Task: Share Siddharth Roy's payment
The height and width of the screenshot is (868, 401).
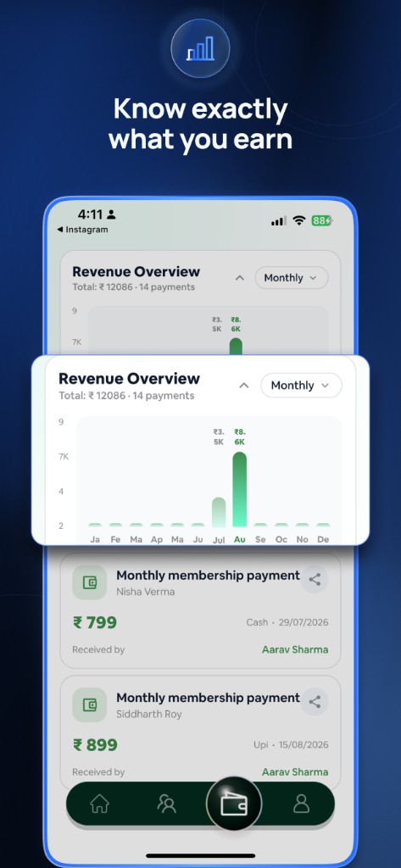Action: 315,702
